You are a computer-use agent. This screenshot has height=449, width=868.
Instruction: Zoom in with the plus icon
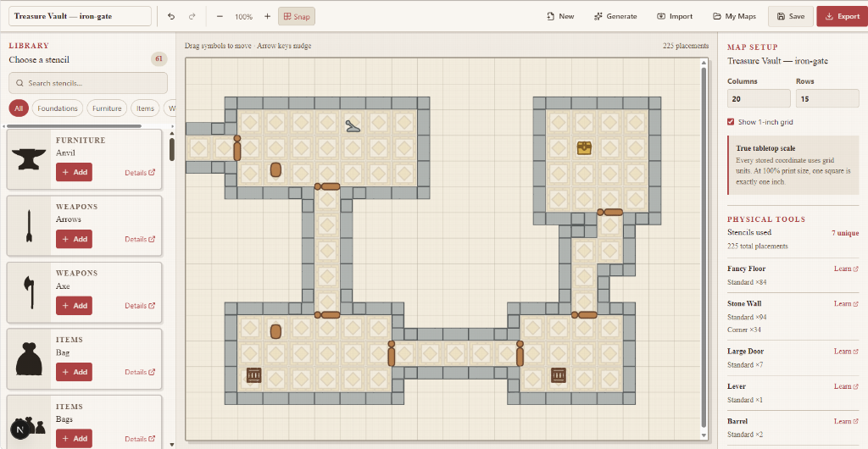click(x=267, y=17)
